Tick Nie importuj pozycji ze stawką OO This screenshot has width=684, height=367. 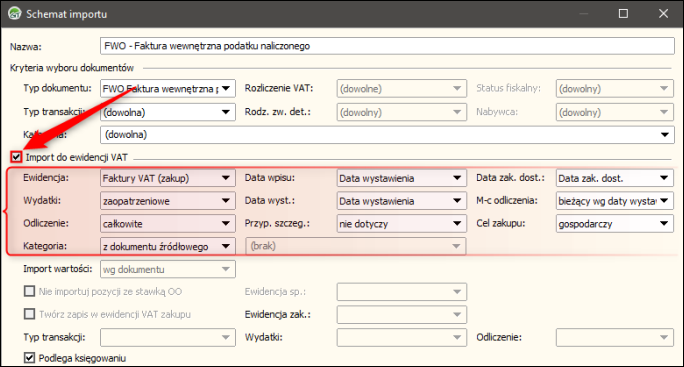pos(29,291)
